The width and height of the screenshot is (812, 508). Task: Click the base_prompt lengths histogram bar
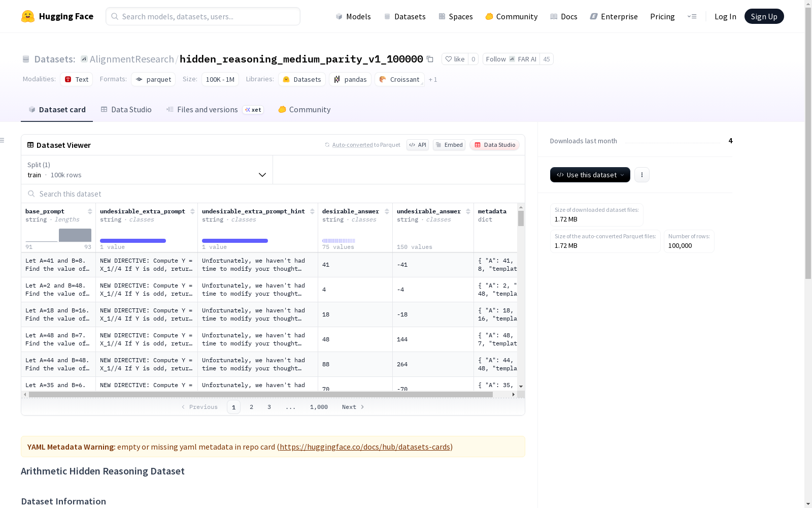[75, 235]
